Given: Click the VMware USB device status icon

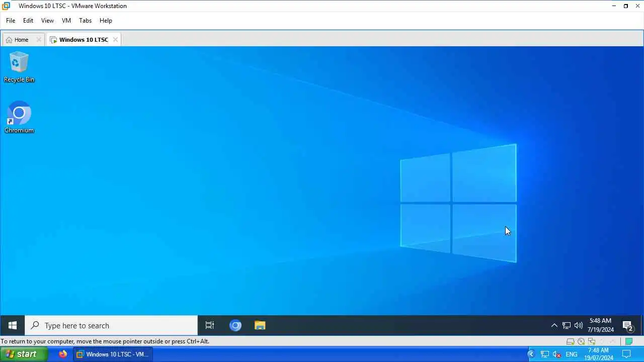Looking at the screenshot, I should [612, 341].
